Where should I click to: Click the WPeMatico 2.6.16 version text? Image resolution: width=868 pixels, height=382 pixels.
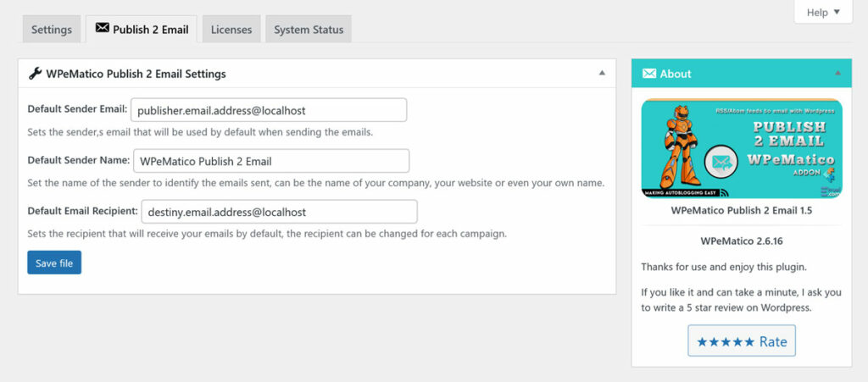click(x=742, y=241)
